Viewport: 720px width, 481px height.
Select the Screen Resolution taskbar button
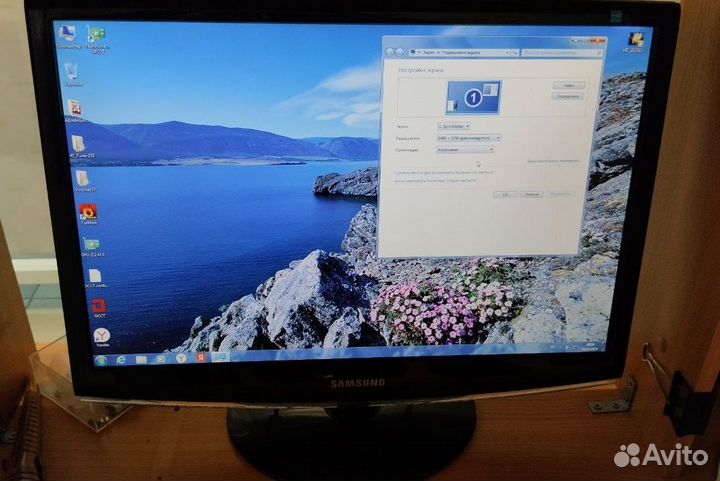(x=221, y=357)
